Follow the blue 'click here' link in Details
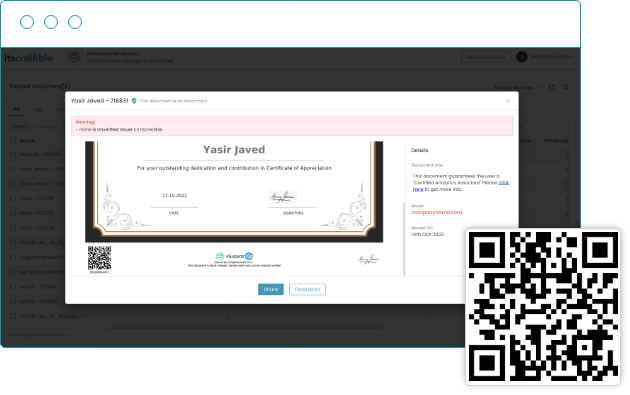 point(503,183)
